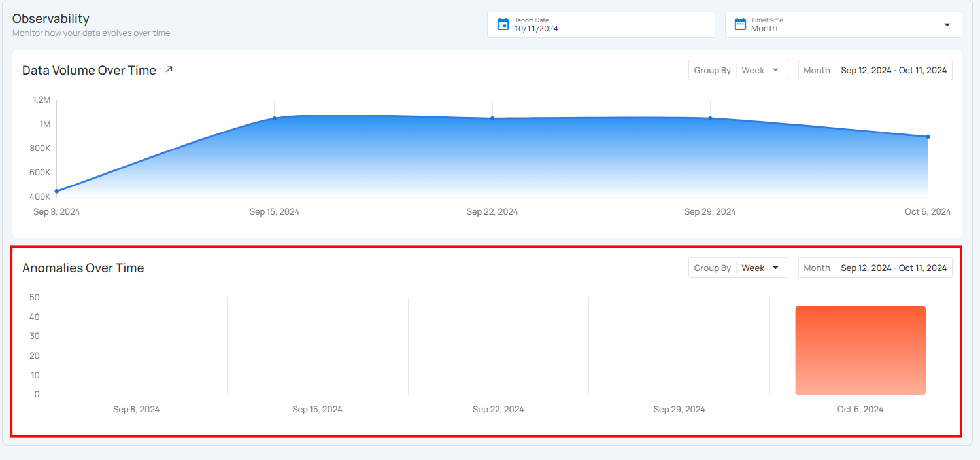The width and height of the screenshot is (980, 460).
Task: Select the Sep 8 data point on line chart
Action: point(57,191)
